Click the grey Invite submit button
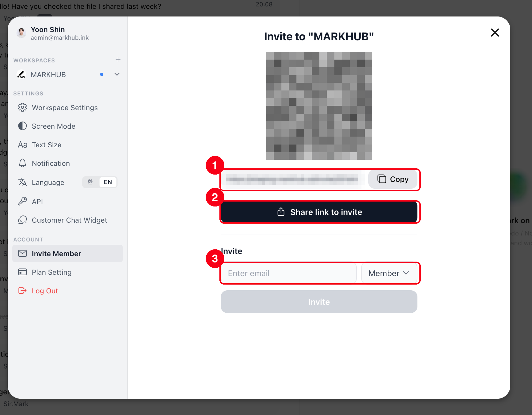Image resolution: width=532 pixels, height=415 pixels. [319, 301]
